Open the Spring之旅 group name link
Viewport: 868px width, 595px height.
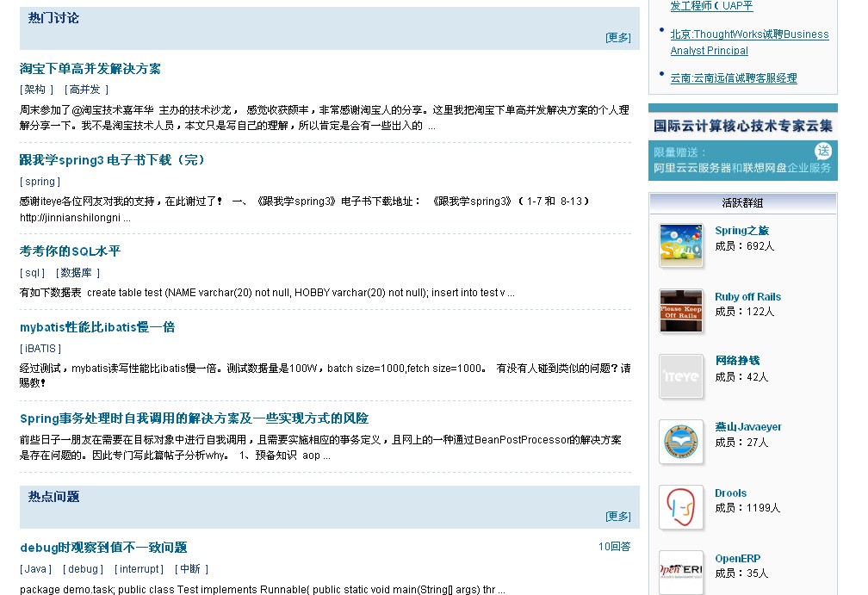click(741, 230)
